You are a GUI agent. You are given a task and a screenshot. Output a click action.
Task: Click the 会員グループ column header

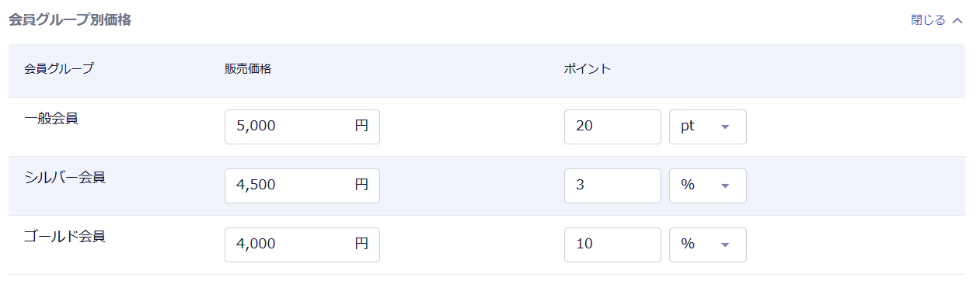pos(59,69)
